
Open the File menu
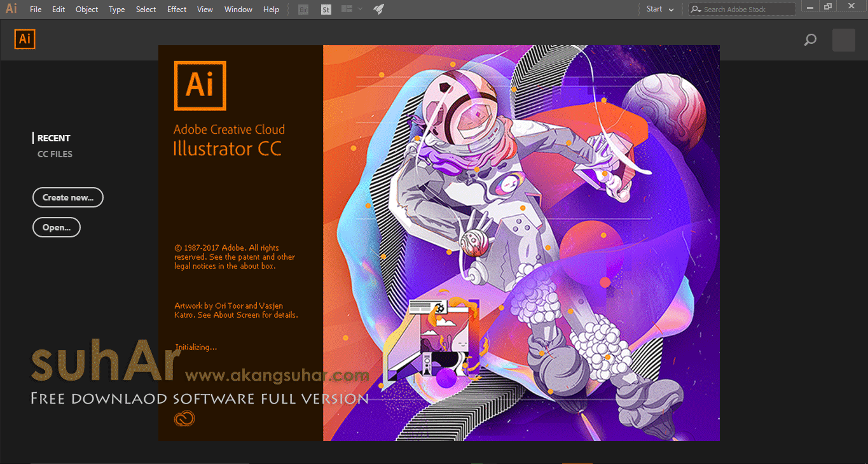(x=36, y=10)
